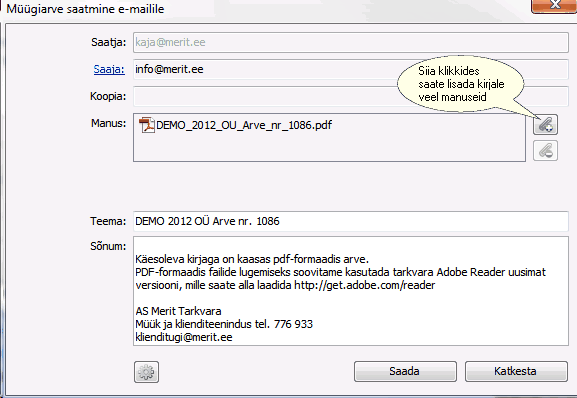Cancel sending with Katkesta button
Viewport: 577px width, 398px height.
click(516, 371)
